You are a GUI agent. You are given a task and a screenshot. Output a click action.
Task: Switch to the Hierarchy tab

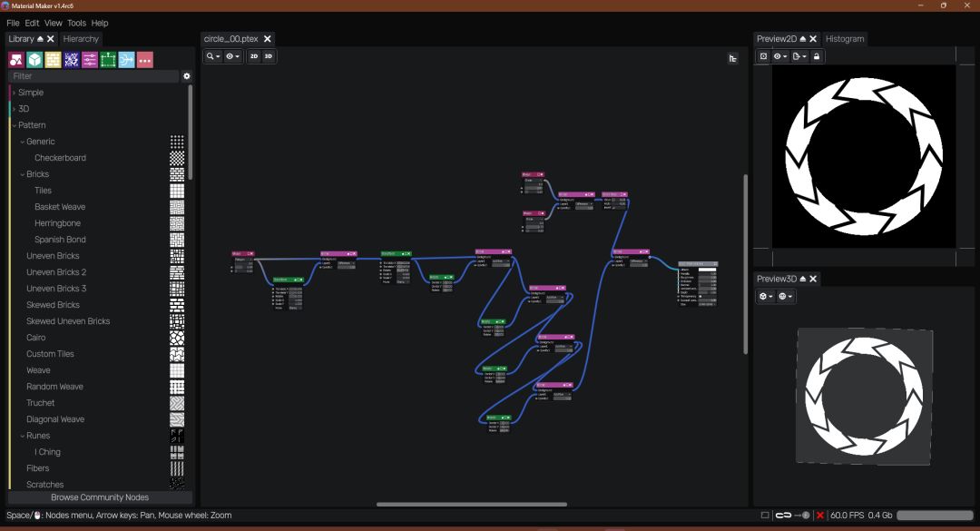(81, 39)
